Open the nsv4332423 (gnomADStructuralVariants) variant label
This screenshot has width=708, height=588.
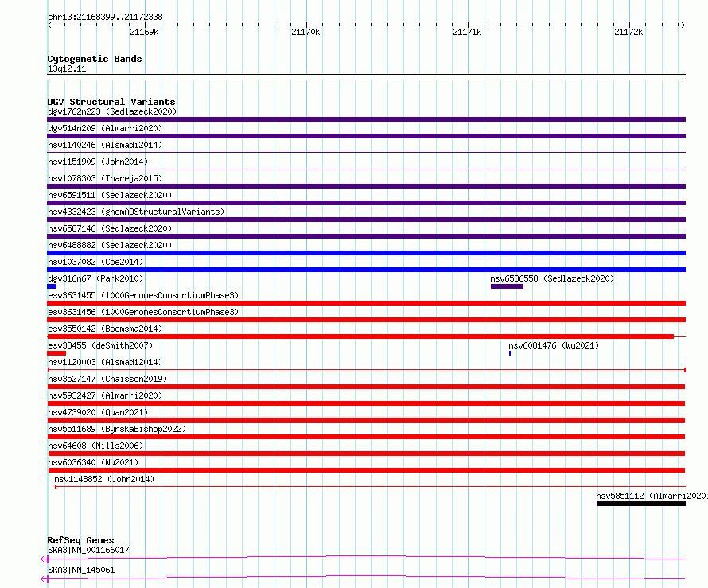[136, 212]
